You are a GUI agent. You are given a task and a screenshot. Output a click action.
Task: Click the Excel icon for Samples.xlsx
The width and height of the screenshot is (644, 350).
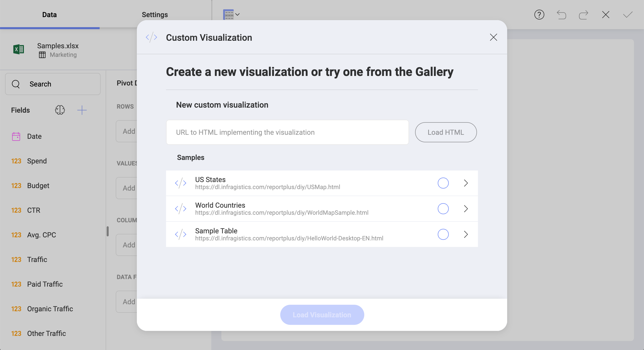[x=19, y=49]
